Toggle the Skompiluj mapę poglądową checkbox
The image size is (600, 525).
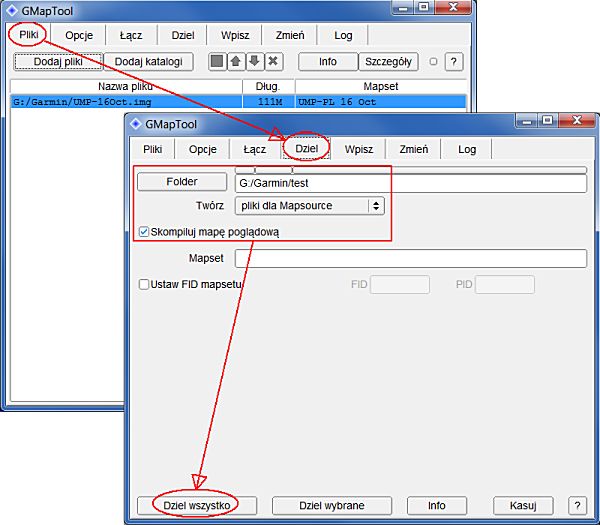pyautogui.click(x=143, y=232)
